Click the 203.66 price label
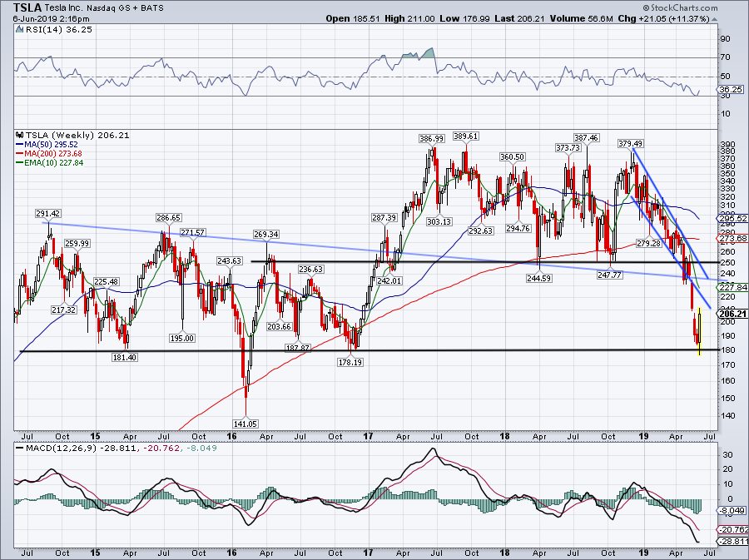 [x=279, y=326]
